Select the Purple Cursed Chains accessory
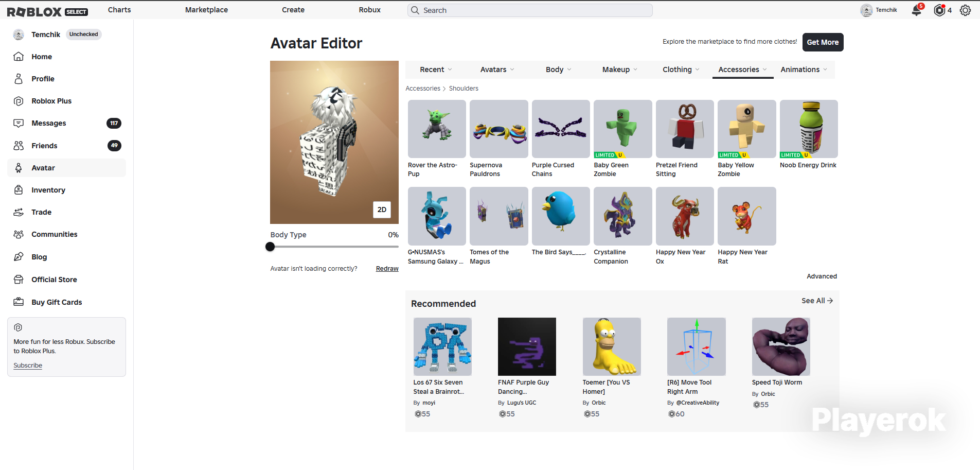Image resolution: width=980 pixels, height=470 pixels. [561, 129]
